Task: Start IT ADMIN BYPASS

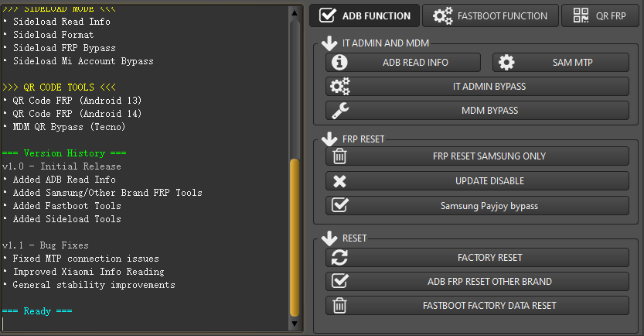Action: coord(477,87)
